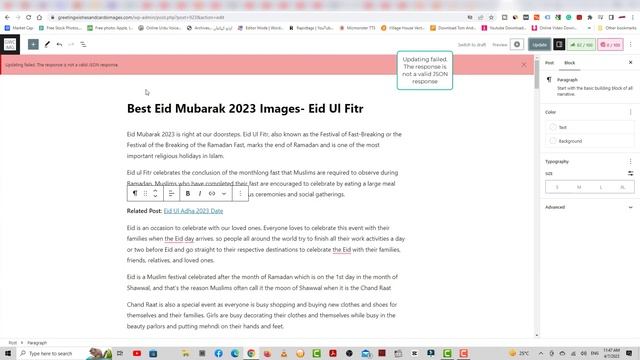The image size is (640, 360).
Task: Open the Other bookmarks folder
Action: pyautogui.click(x=617, y=28)
